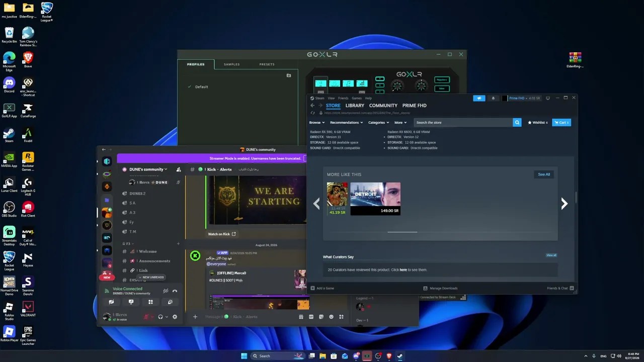The height and width of the screenshot is (362, 644).
Task: Add attachment with Discord plus button
Action: click(x=195, y=317)
